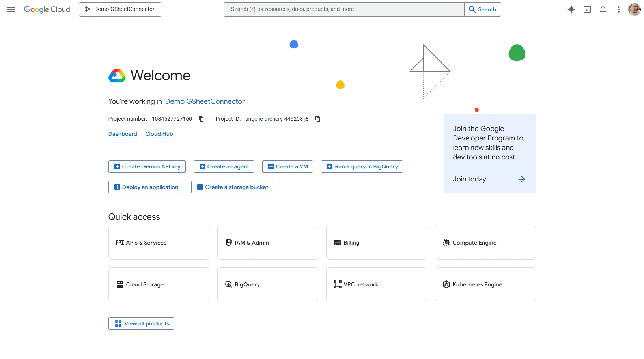644x359 pixels.
Task: Open the three-dot settings and utilities menu
Action: (619, 9)
